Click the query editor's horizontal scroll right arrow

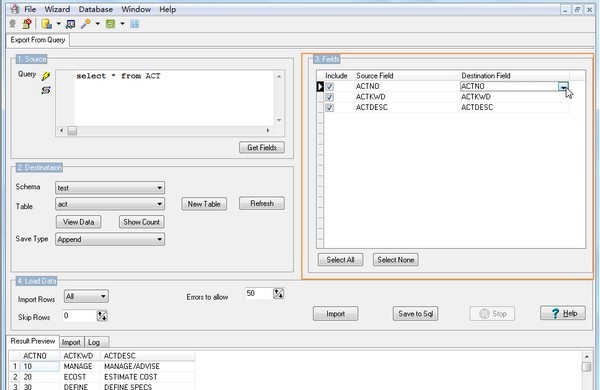(268, 131)
